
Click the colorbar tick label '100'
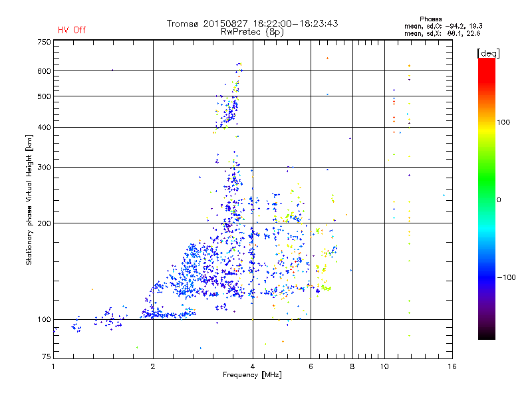point(503,122)
